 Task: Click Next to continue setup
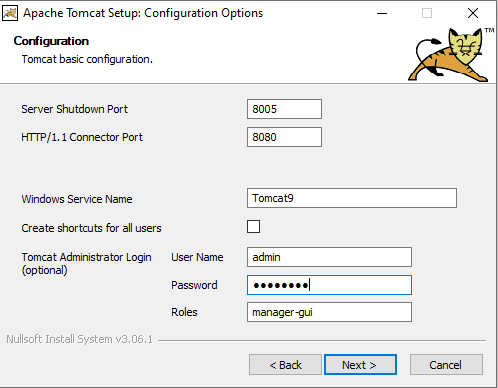360,365
